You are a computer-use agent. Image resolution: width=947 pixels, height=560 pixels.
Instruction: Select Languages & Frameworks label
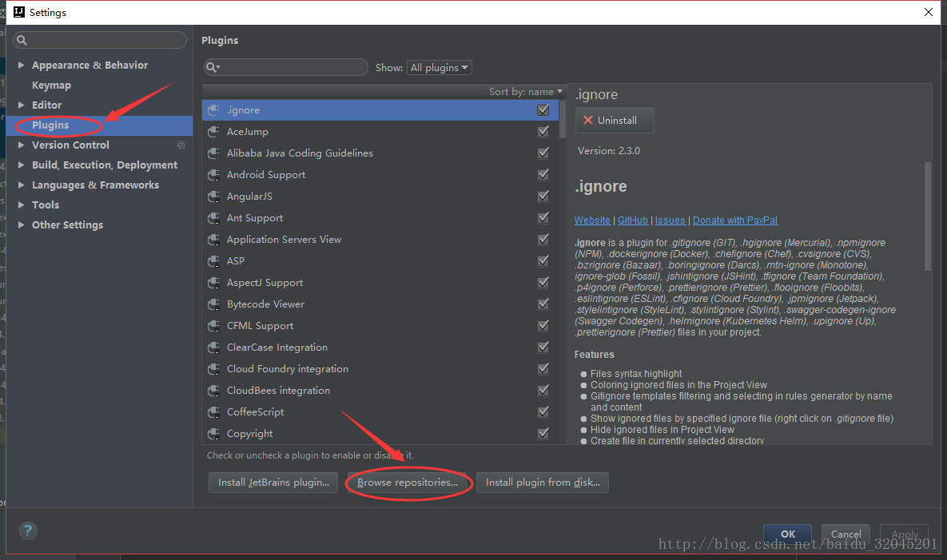tap(95, 185)
